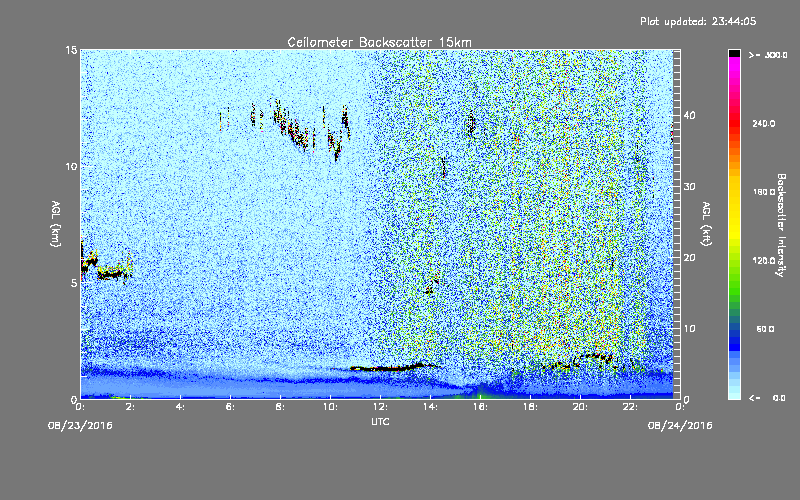Click the 10 kft tick label
This screenshot has width=800, height=500.
(x=689, y=329)
